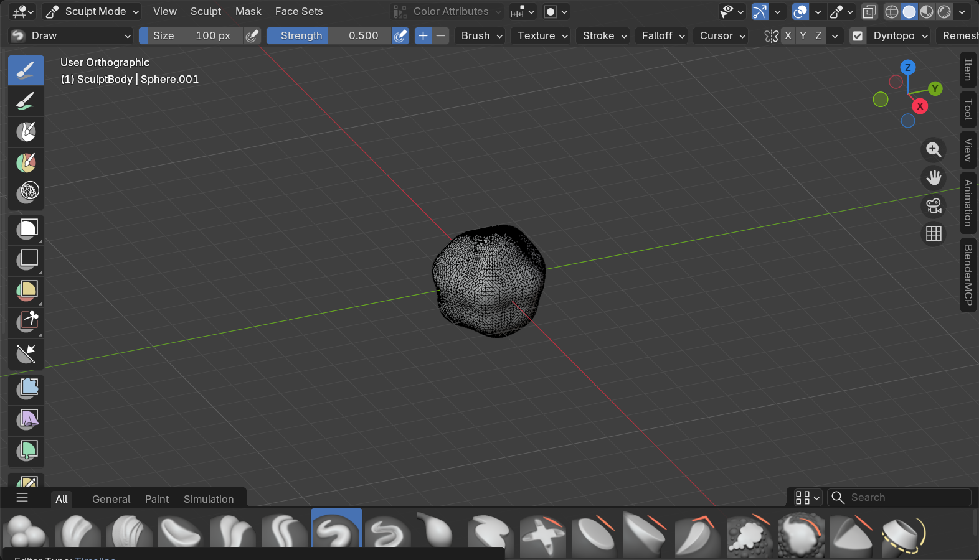Open the Mask menu
This screenshot has height=560, width=979.
pos(248,12)
